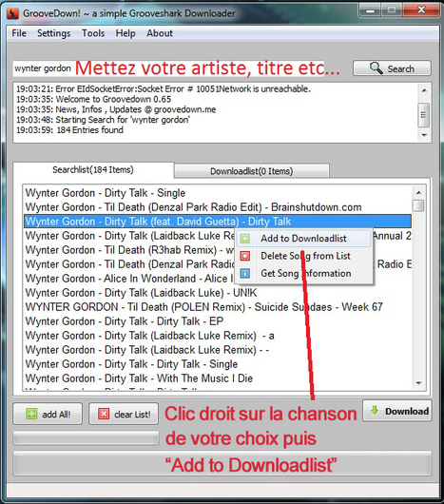Click the song list scroll down arrow
Viewport: 444px width, 504px height.
click(x=418, y=383)
